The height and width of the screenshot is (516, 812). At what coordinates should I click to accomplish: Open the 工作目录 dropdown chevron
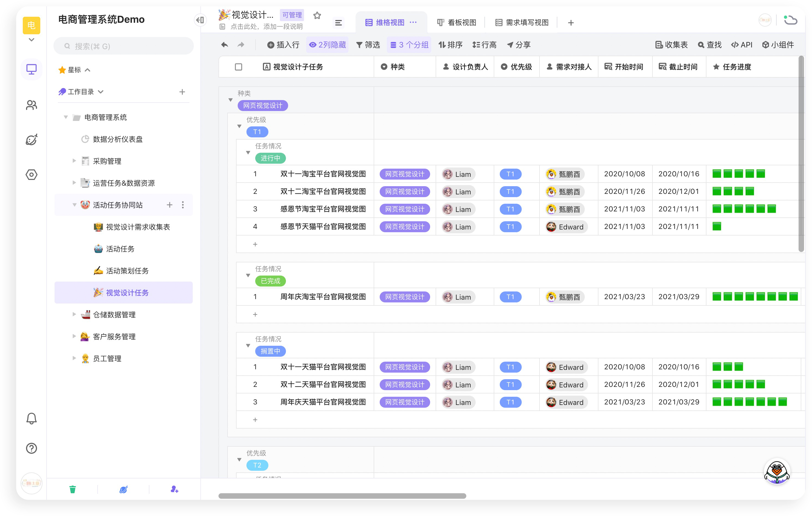(x=101, y=92)
